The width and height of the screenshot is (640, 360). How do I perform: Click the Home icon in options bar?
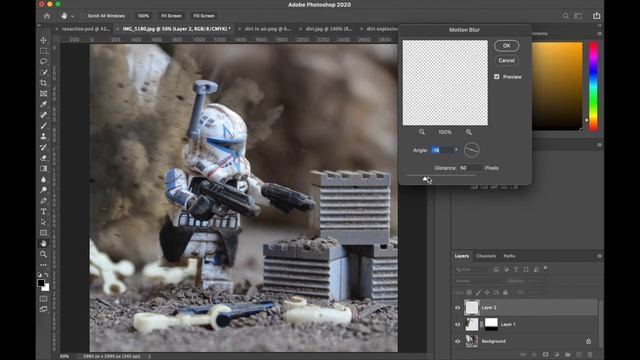[x=47, y=16]
